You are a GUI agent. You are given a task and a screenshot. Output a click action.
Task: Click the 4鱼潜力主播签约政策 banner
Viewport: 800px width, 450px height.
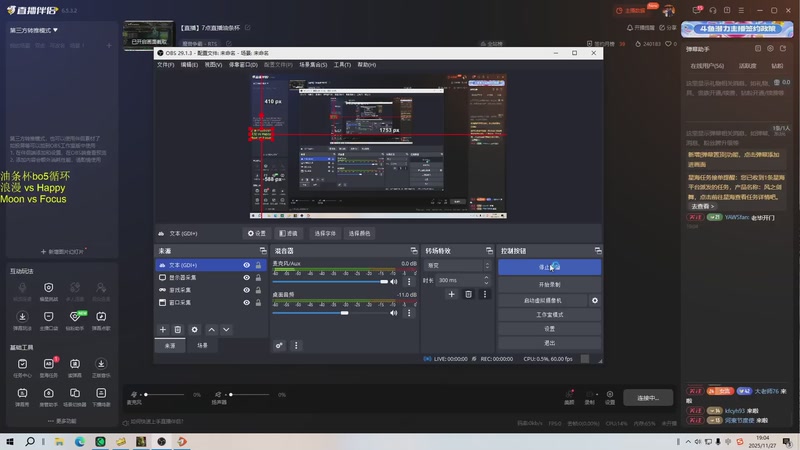tap(737, 29)
